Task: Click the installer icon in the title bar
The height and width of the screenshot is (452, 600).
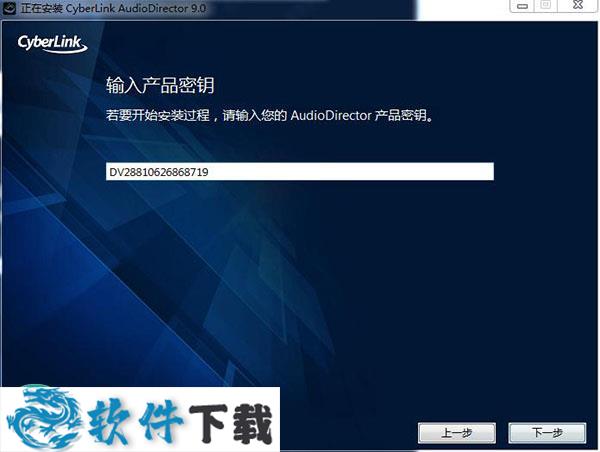Action: tap(9, 7)
